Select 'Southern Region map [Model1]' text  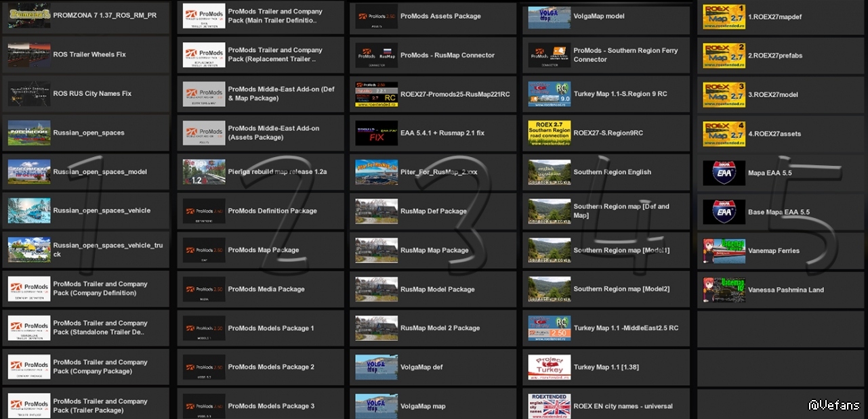(621, 250)
